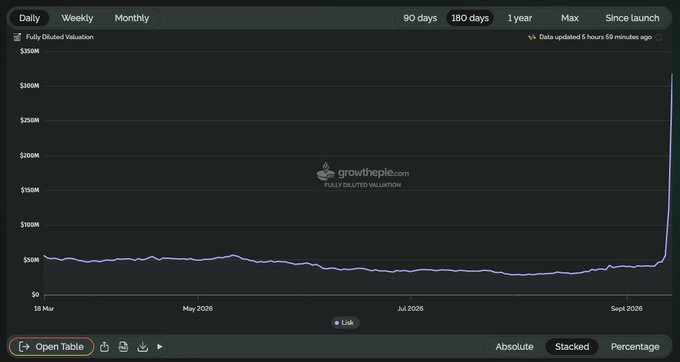The height and width of the screenshot is (362, 680).
Task: Choose the 1 year timespan
Action: point(520,18)
